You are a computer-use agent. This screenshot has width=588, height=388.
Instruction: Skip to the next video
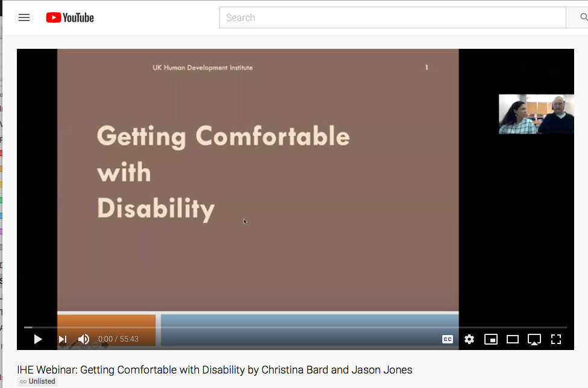point(62,339)
